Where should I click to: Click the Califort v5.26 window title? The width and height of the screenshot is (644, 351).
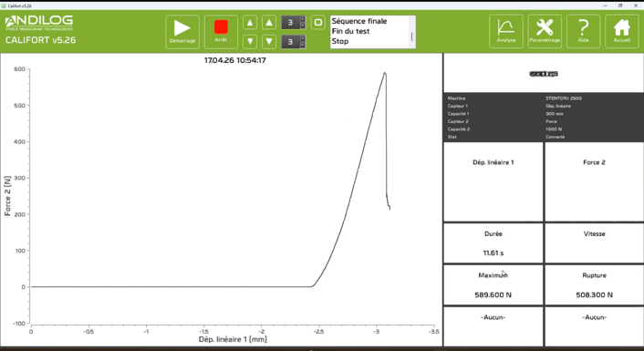point(19,5)
